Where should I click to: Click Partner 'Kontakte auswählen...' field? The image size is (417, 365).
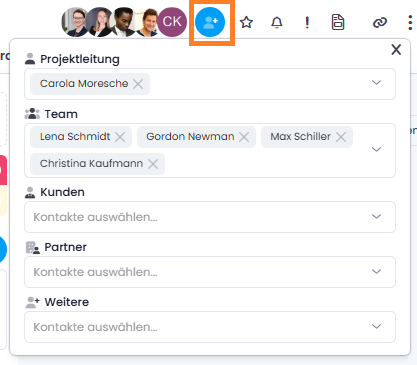210,272
